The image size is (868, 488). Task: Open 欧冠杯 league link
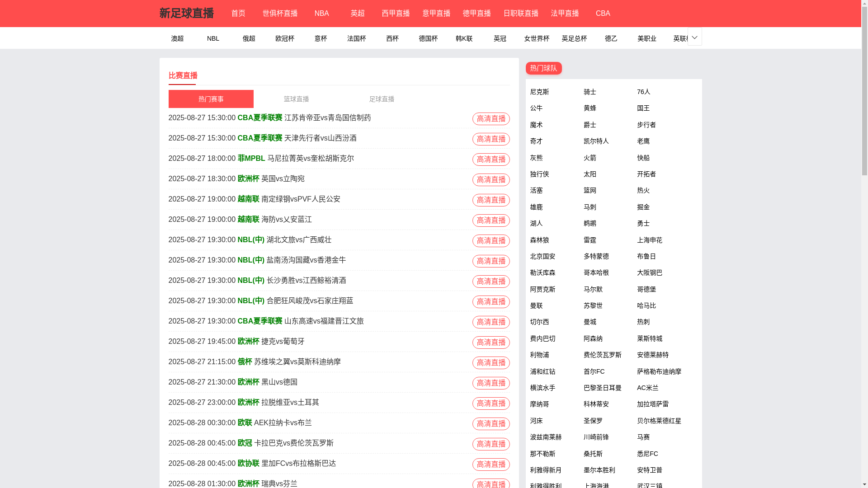(x=285, y=38)
